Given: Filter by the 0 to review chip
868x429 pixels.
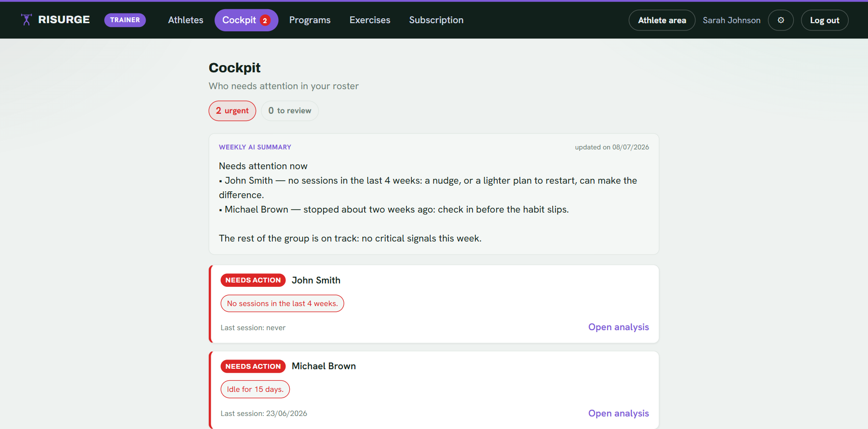Looking at the screenshot, I should (x=290, y=111).
